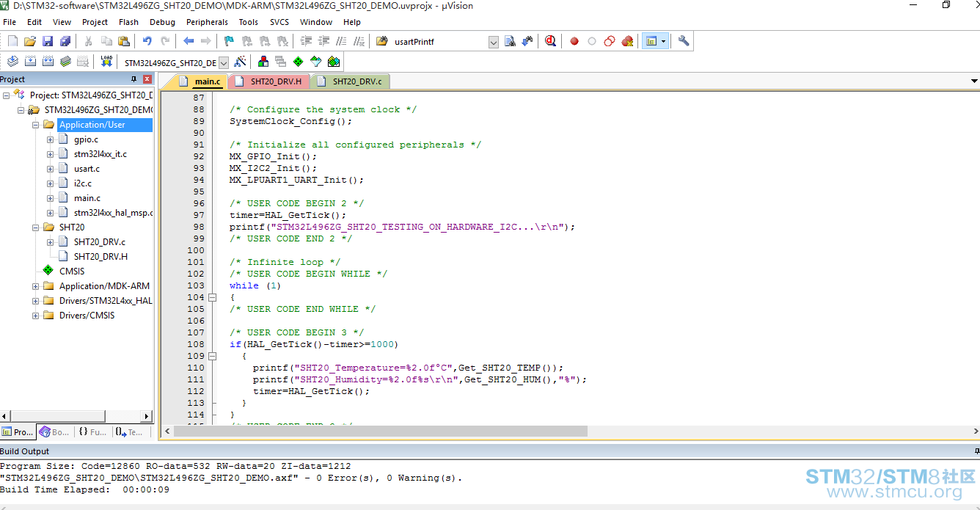Viewport: 980px width, 510px height.
Task: Click the Batch Build icon
Action: pos(65,62)
